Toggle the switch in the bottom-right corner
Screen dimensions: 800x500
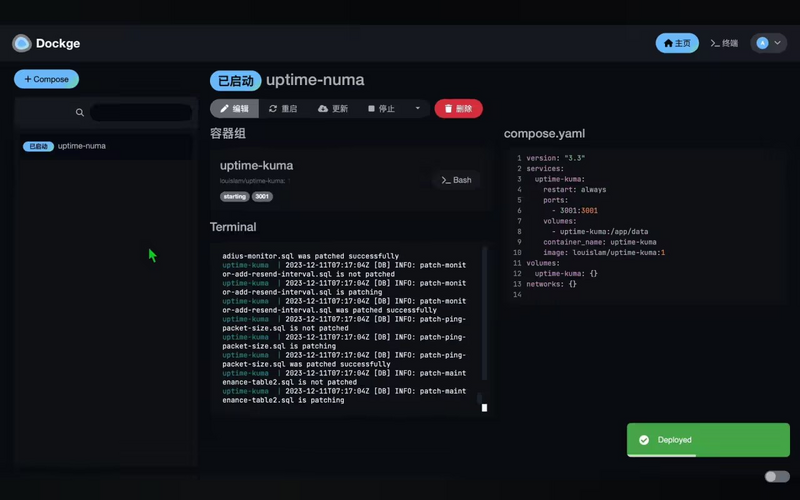click(776, 477)
